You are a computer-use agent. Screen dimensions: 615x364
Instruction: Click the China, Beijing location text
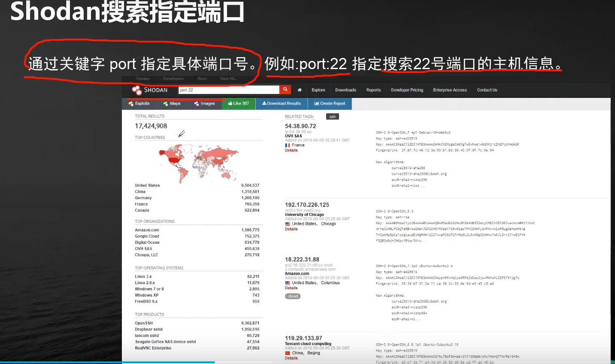[306, 353]
